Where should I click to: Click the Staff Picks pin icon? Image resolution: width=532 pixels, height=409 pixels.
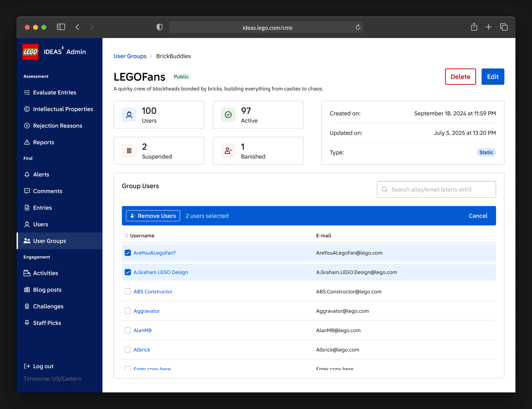pos(27,323)
